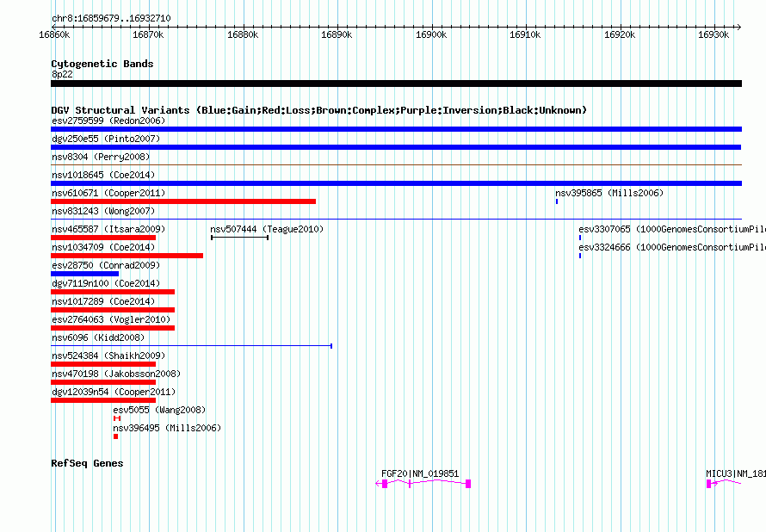The image size is (766, 532).
Task: Click the small blue esv3324666 marker
Action: pyautogui.click(x=580, y=256)
